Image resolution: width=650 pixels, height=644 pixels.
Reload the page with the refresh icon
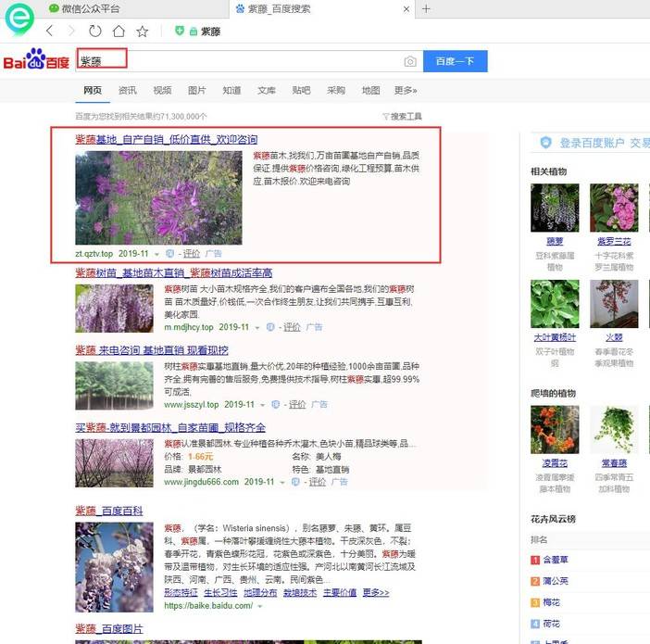[94, 32]
